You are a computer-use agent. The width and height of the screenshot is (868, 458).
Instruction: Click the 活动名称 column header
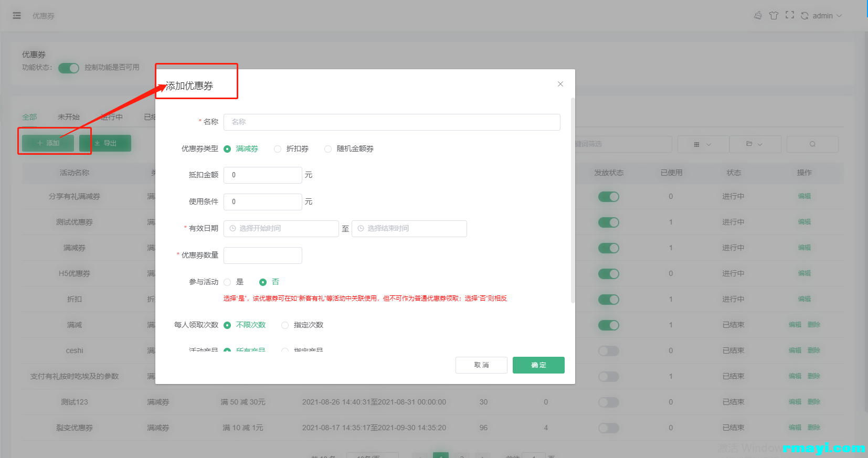[x=75, y=173]
